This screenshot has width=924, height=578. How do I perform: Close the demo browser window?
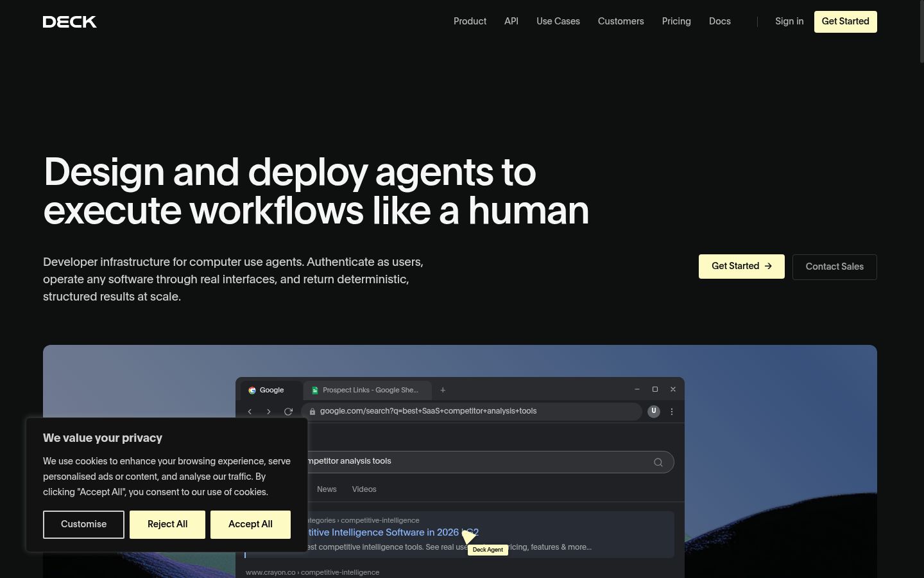coord(673,389)
